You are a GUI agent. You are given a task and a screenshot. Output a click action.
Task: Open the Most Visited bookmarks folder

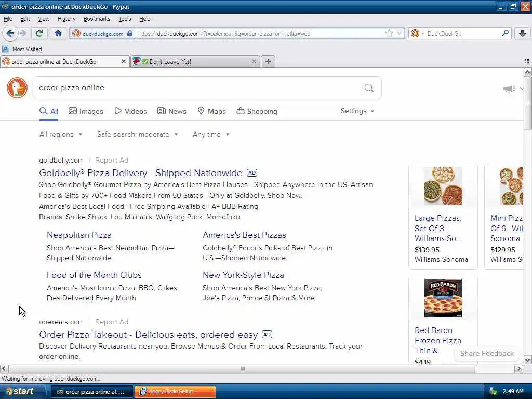tap(22, 49)
